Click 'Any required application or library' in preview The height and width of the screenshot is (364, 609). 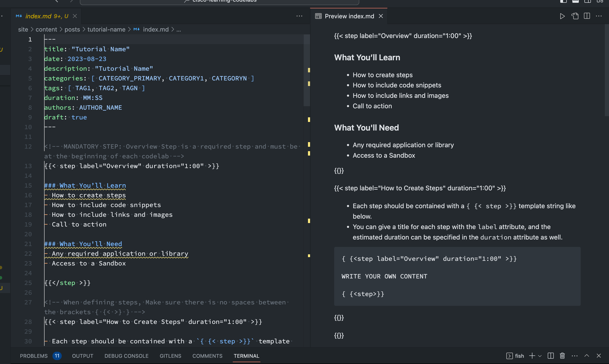[403, 145]
